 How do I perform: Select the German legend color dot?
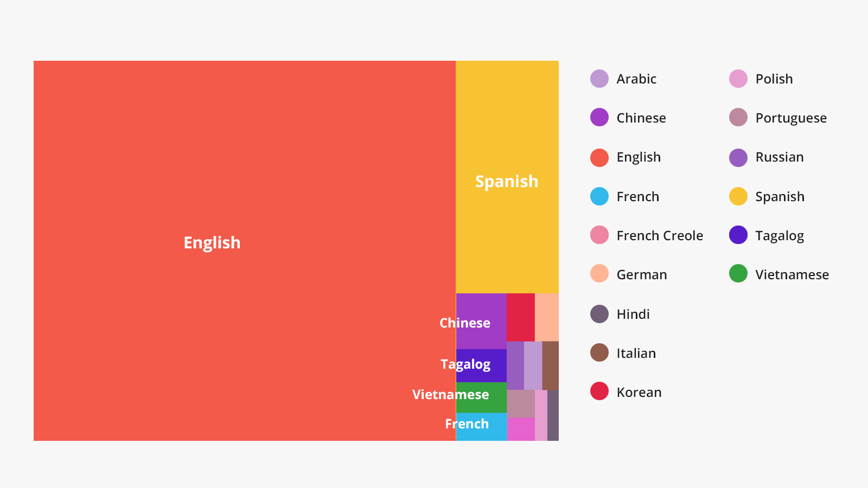[599, 274]
